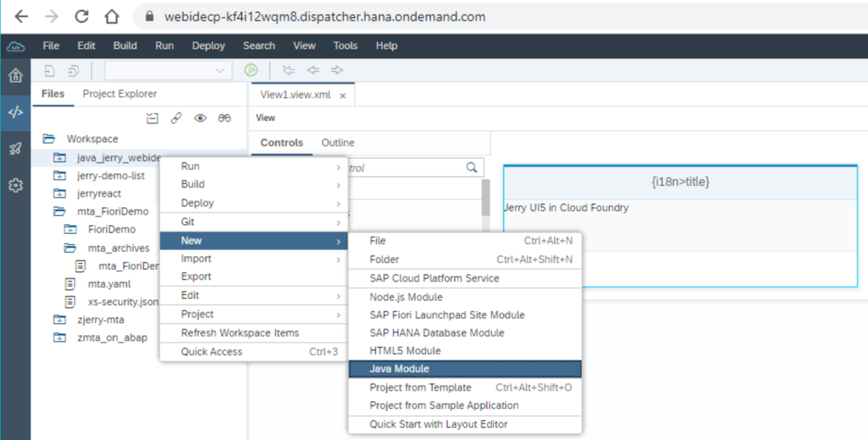Switch to the Outline tab
Screen dimensions: 868x440
point(338,143)
